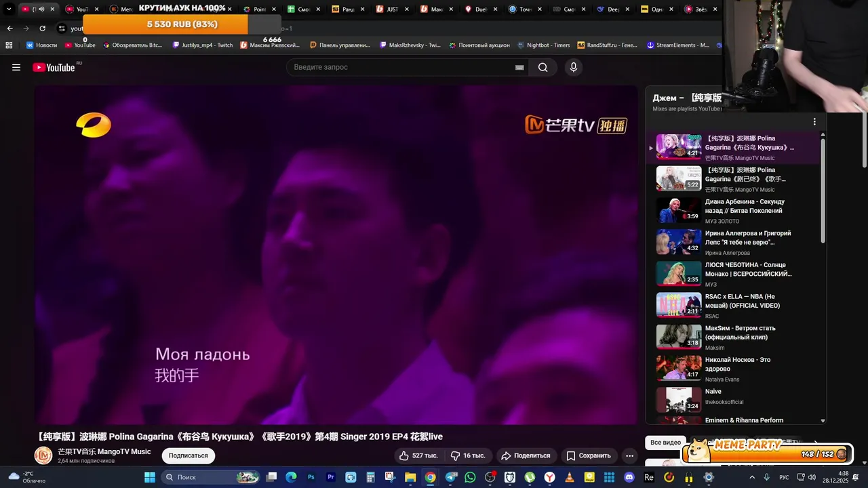Click the search magnifier button

tap(543, 67)
